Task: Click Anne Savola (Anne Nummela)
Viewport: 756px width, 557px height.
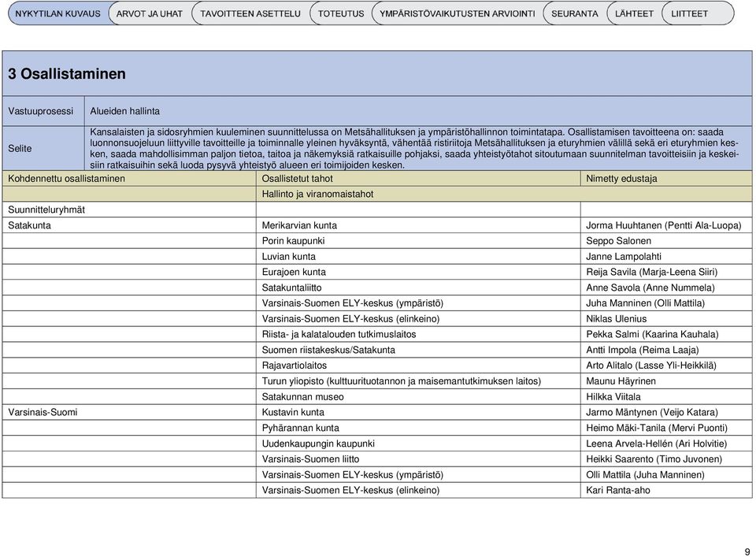Action: pyautogui.click(x=666, y=288)
